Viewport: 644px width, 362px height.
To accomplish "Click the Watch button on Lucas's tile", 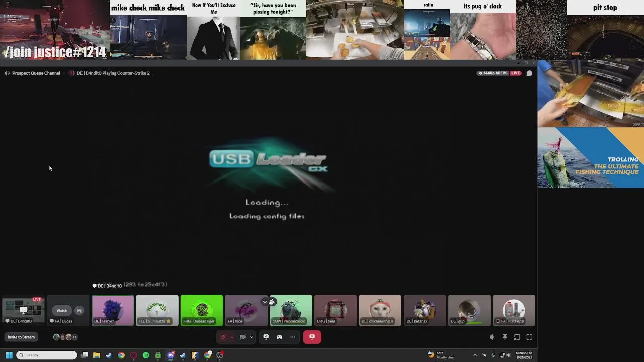I will pos(62,311).
